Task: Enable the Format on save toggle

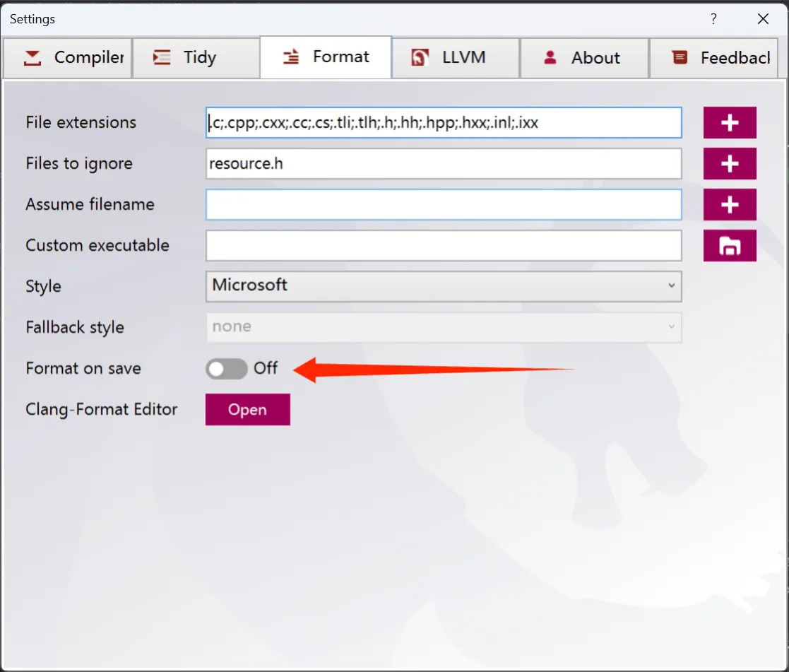Action: 226,368
